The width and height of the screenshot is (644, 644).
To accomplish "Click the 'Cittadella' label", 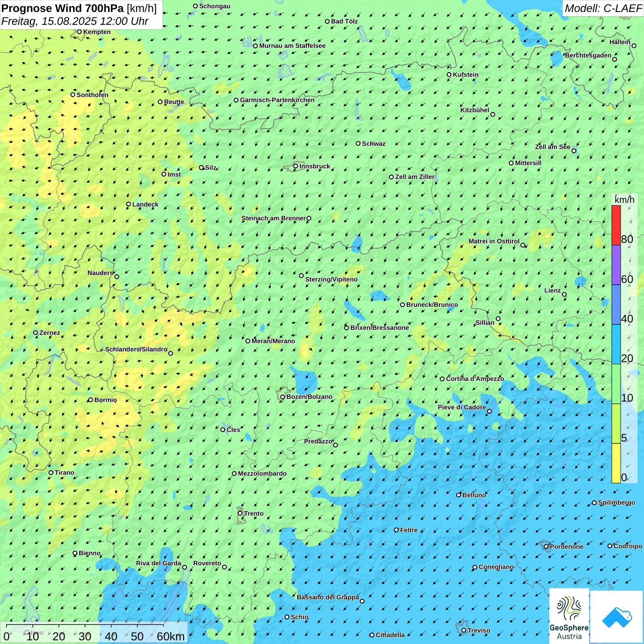I will (390, 635).
